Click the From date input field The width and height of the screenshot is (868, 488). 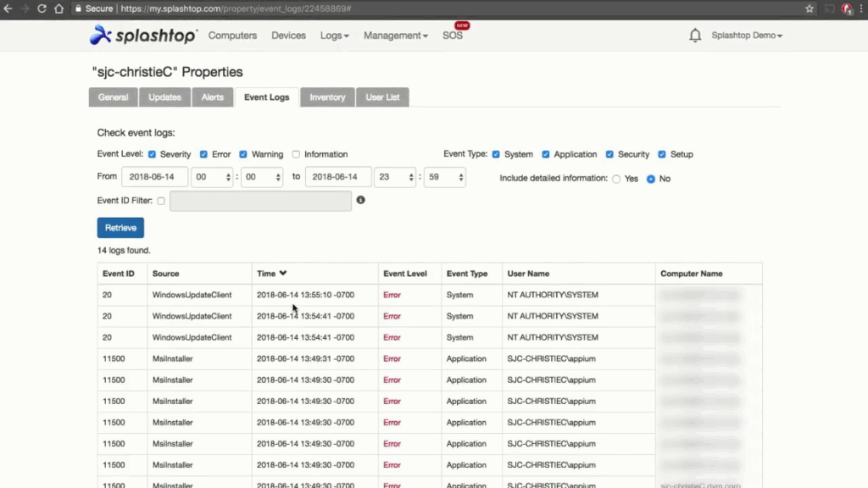pyautogui.click(x=154, y=177)
